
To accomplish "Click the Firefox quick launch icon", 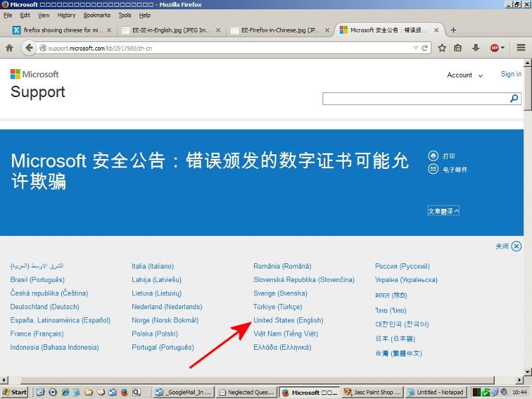I will [x=124, y=392].
